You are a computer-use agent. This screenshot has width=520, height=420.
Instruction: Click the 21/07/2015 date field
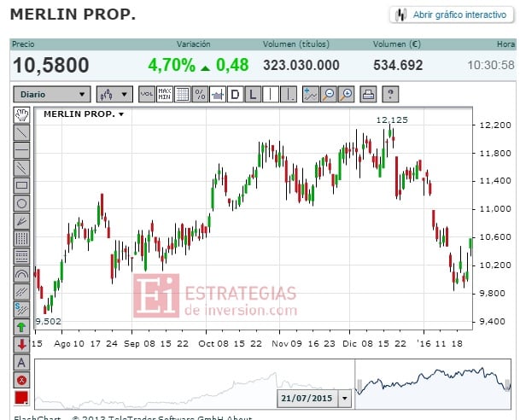pos(307,398)
